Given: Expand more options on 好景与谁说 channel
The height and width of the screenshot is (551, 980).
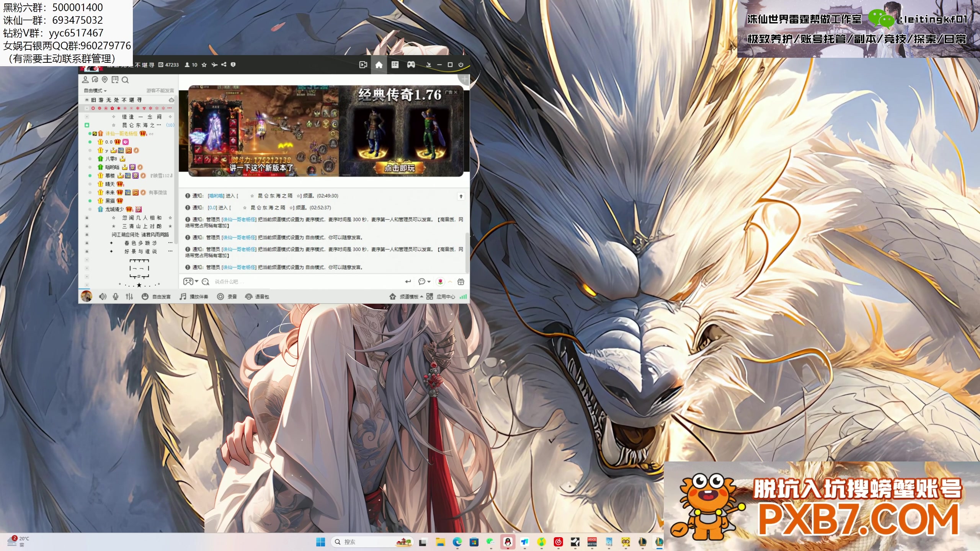Looking at the screenshot, I should 170,251.
